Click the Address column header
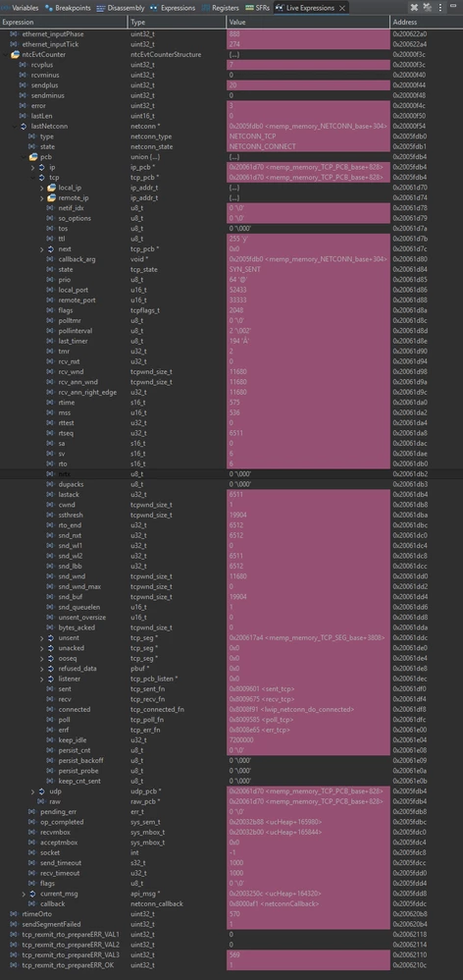The image size is (463, 980). (427, 23)
